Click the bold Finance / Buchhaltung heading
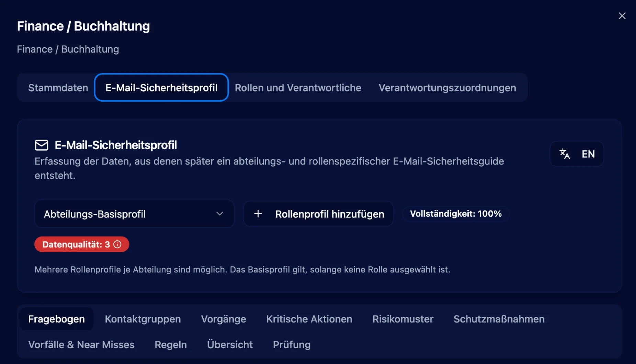The height and width of the screenshot is (364, 636). [x=83, y=26]
